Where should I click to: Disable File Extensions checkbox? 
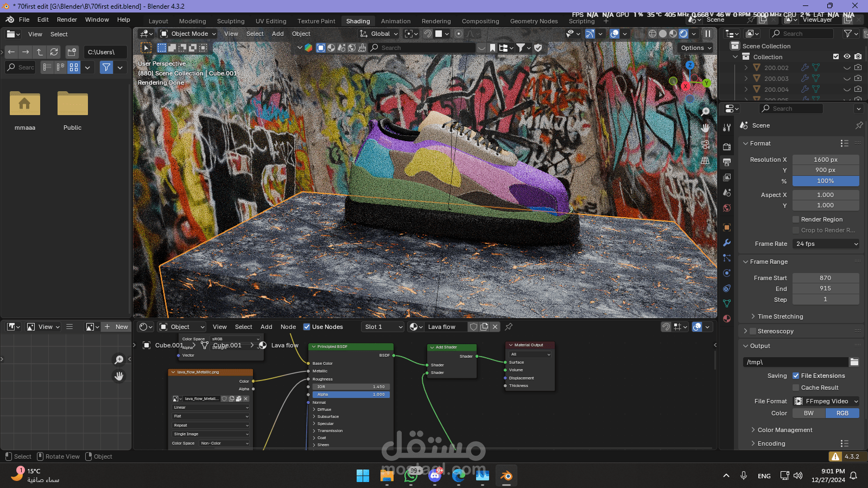pyautogui.click(x=796, y=376)
